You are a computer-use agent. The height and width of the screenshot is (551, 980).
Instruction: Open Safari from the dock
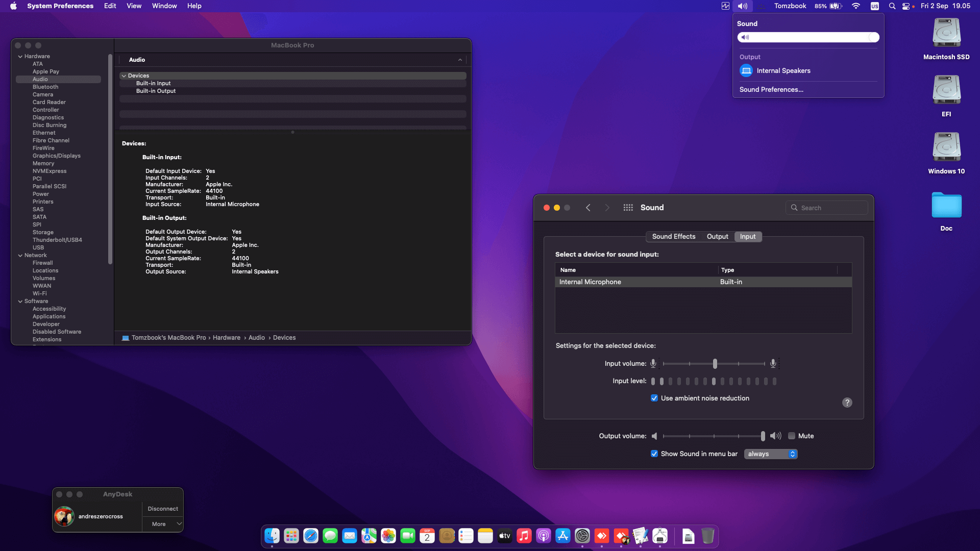(x=310, y=536)
